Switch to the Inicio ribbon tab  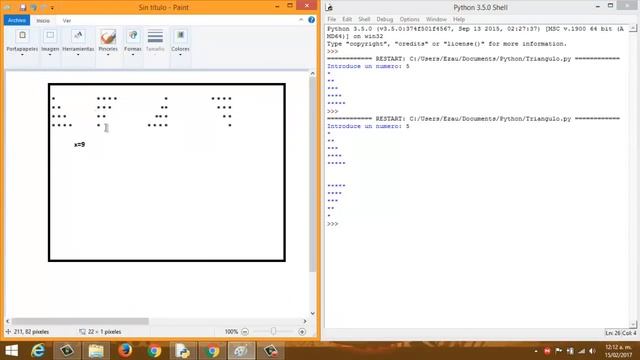coord(43,20)
